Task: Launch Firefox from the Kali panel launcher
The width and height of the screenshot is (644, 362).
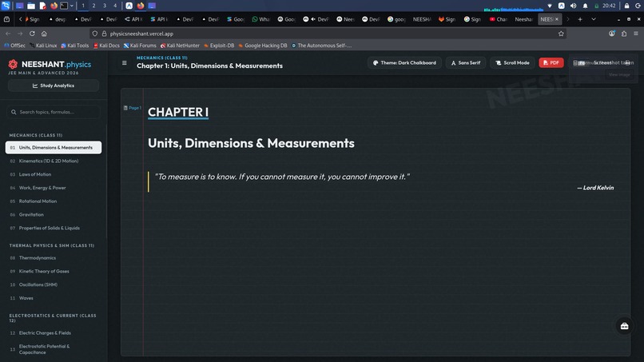Action: (x=54, y=6)
